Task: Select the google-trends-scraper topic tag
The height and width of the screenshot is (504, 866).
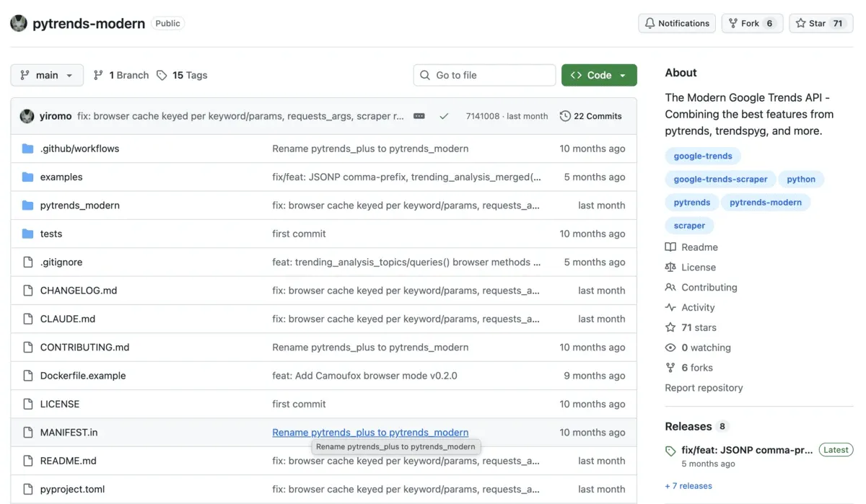Action: tap(720, 179)
